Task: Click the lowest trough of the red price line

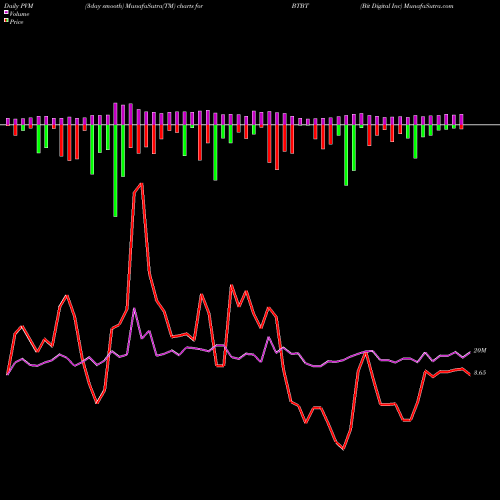Action: pyautogui.click(x=343, y=449)
